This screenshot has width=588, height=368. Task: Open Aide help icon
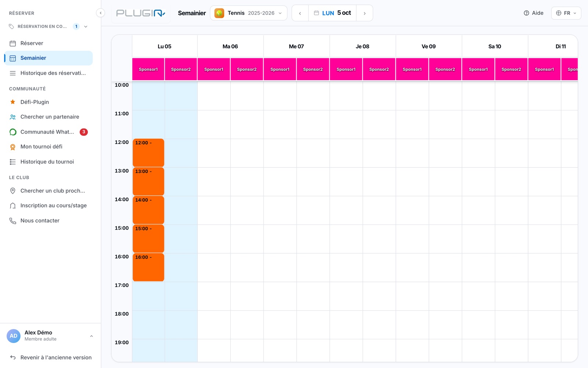526,13
